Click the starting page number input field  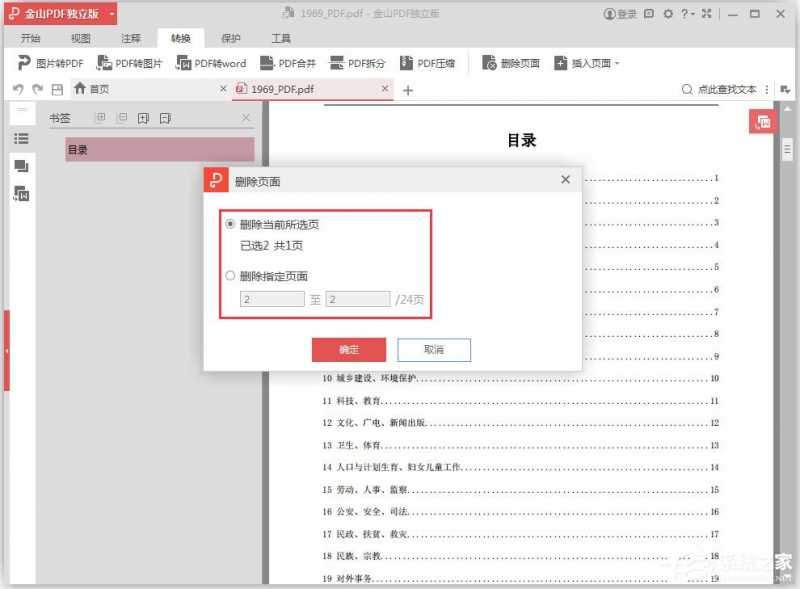click(269, 298)
